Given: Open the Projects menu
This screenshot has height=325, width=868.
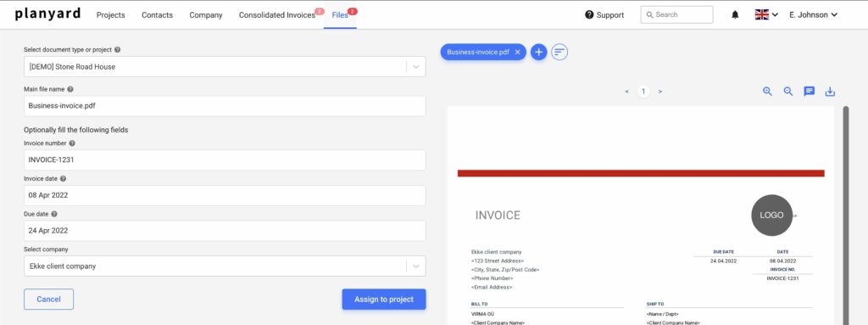Looking at the screenshot, I should coord(111,15).
